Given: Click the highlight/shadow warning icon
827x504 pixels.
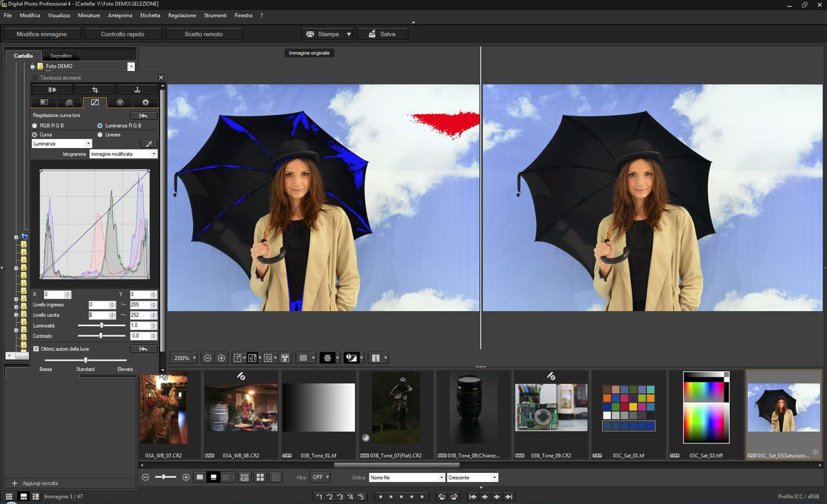Looking at the screenshot, I should (351, 358).
